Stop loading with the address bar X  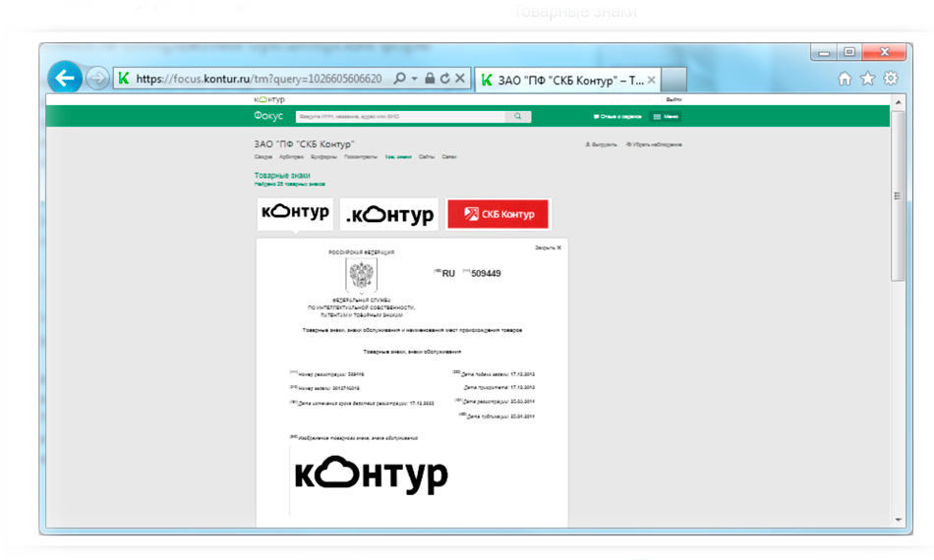tap(460, 78)
